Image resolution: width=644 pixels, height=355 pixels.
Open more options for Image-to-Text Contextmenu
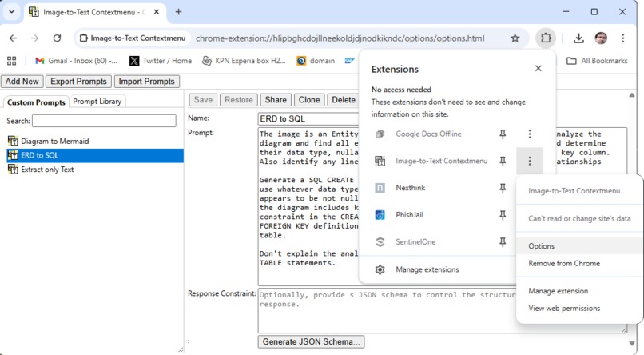tap(530, 161)
